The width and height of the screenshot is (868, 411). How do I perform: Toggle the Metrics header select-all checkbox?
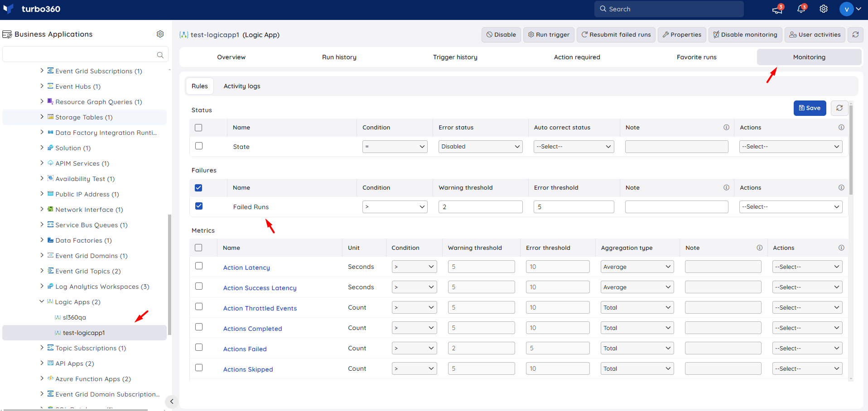pyautogui.click(x=198, y=248)
